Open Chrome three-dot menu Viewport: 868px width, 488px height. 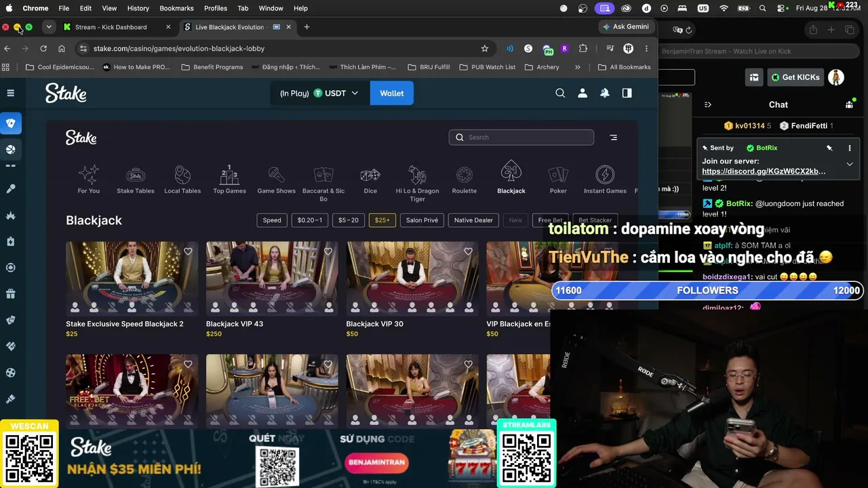click(646, 49)
